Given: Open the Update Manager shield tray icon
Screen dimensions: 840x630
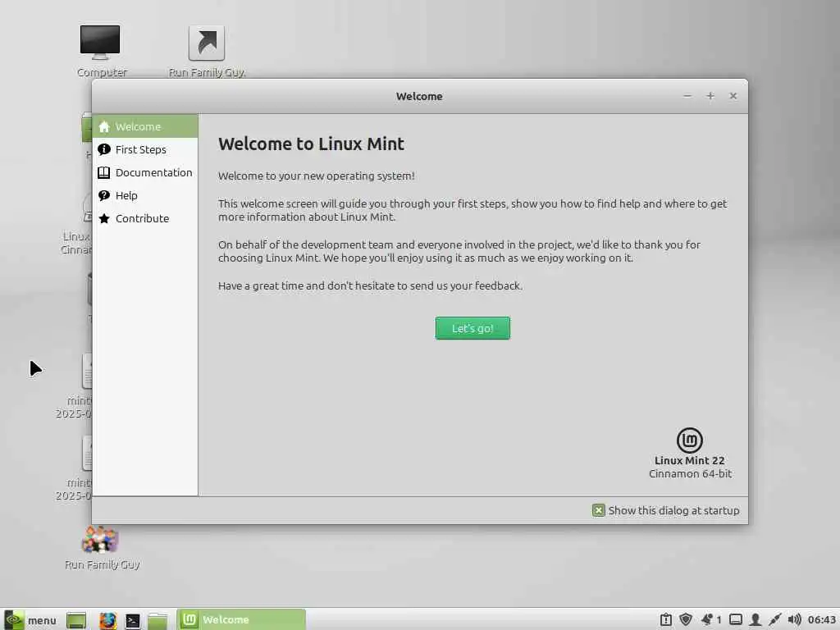Looking at the screenshot, I should point(685,620).
